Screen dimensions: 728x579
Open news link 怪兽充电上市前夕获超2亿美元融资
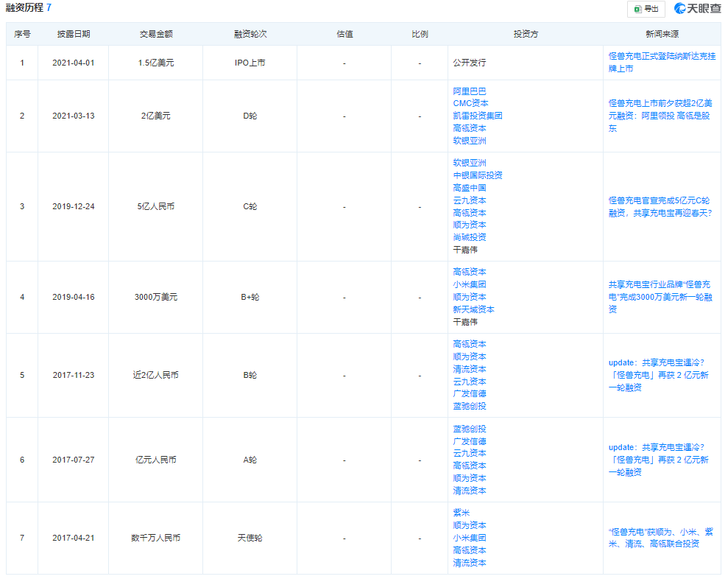pyautogui.click(x=660, y=116)
